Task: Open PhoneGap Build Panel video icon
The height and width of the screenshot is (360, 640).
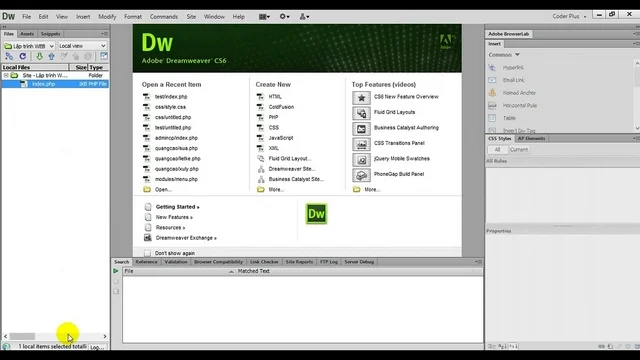Action: click(x=361, y=175)
